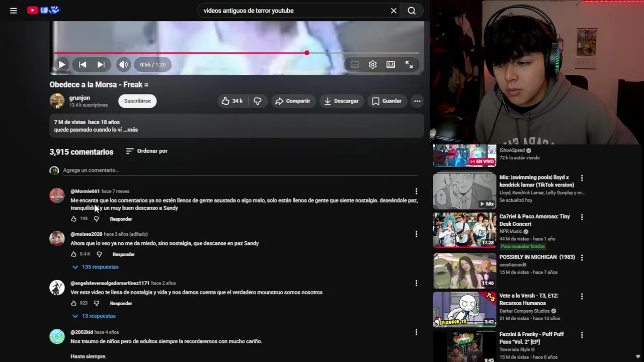Clear the search box text
This screenshot has height=362, width=644.
coord(393,11)
